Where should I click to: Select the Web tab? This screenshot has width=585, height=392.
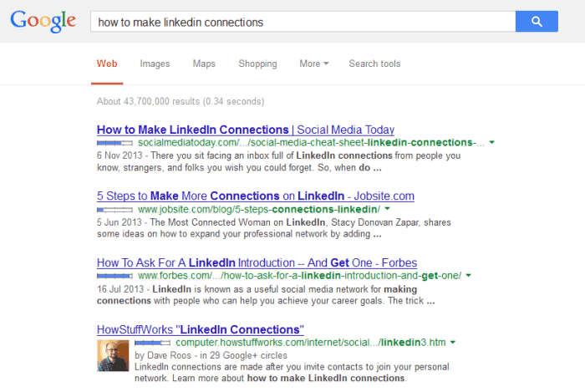[x=107, y=64]
